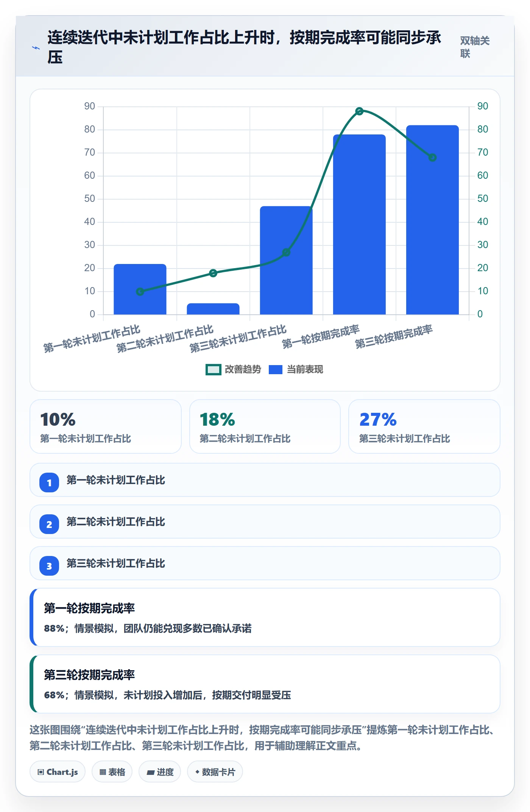The height and width of the screenshot is (812, 530).
Task: Open the 10% data card
Action: tap(106, 426)
